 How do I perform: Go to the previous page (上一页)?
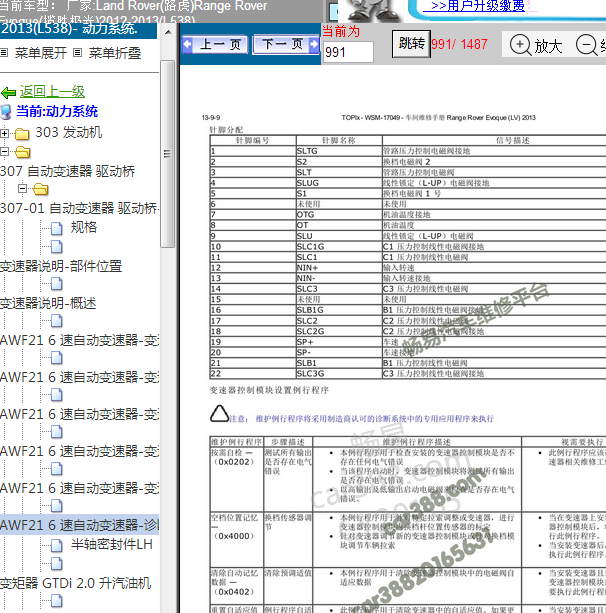216,45
